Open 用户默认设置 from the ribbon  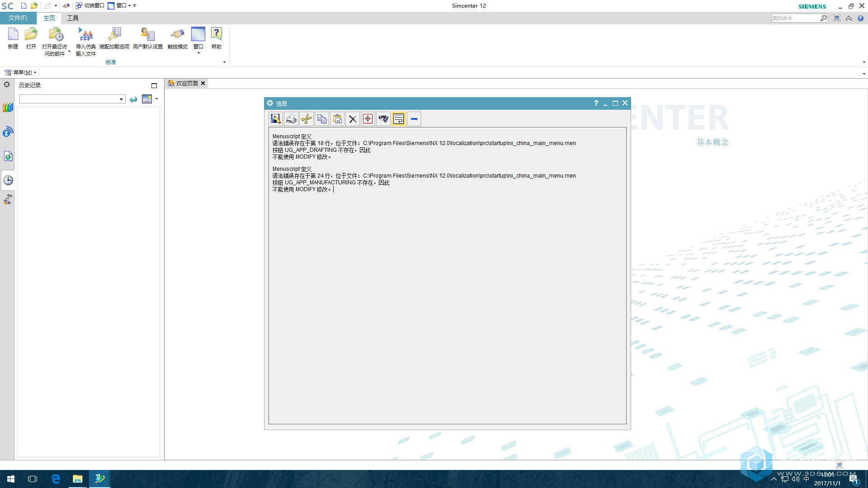(148, 38)
